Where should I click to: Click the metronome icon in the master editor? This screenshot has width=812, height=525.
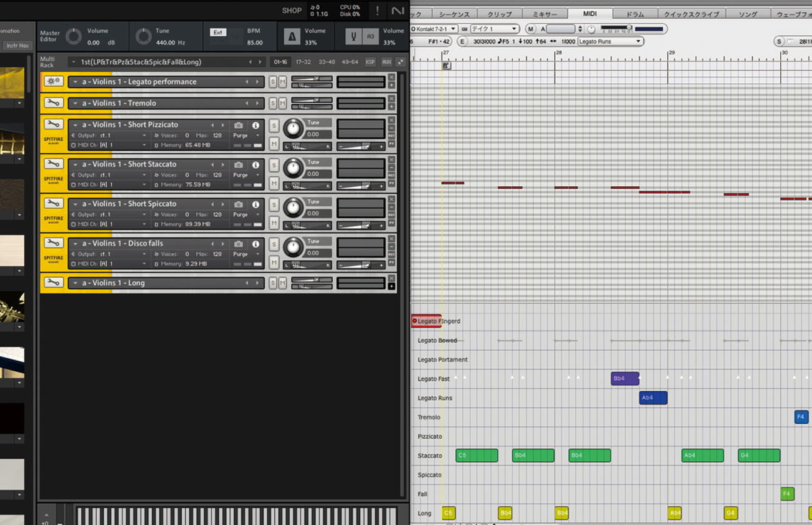292,37
